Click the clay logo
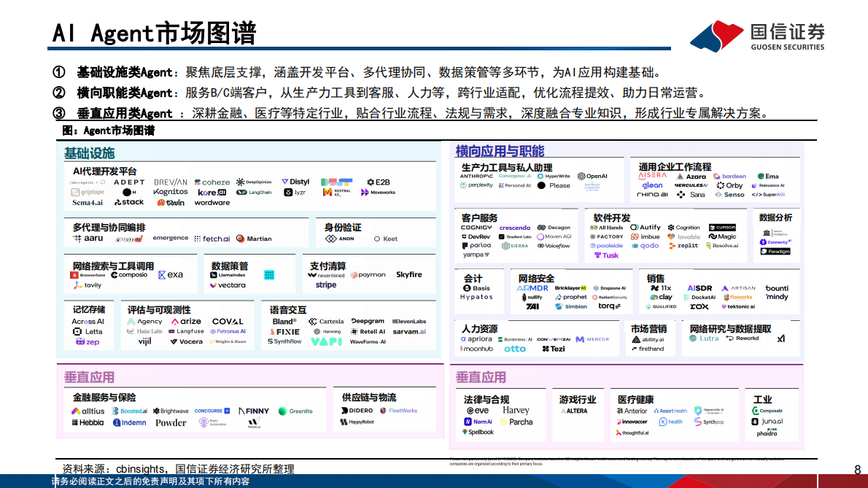Screen dimensions: 868x488 [662, 297]
